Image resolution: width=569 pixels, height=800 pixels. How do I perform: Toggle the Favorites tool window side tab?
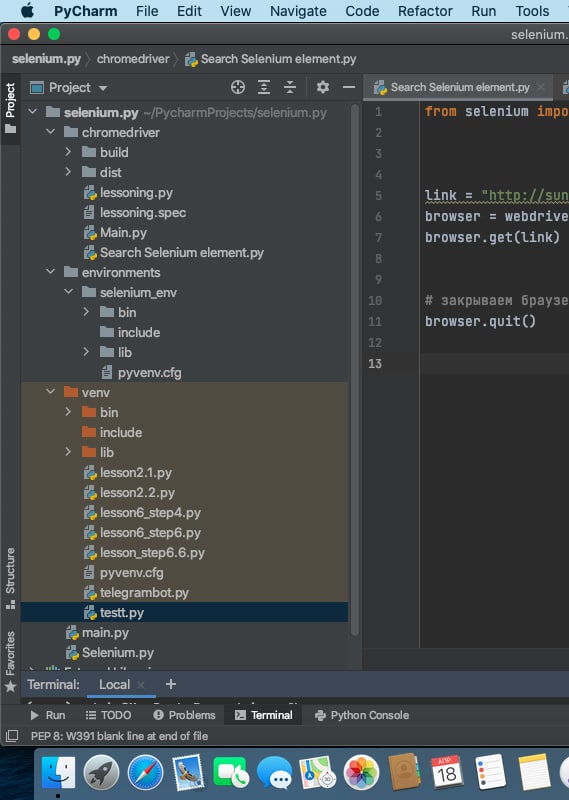(x=10, y=661)
